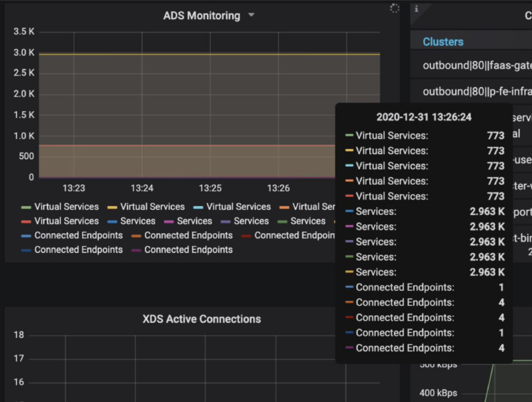Open the ADS Monitoring panel dropdown caret
The image size is (532, 402).
pos(251,15)
